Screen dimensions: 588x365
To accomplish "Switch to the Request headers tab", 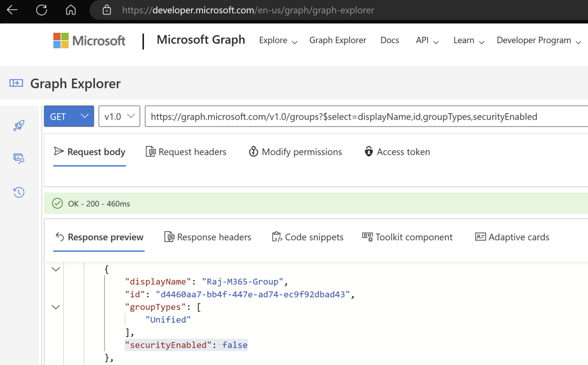I will pyautogui.click(x=186, y=152).
